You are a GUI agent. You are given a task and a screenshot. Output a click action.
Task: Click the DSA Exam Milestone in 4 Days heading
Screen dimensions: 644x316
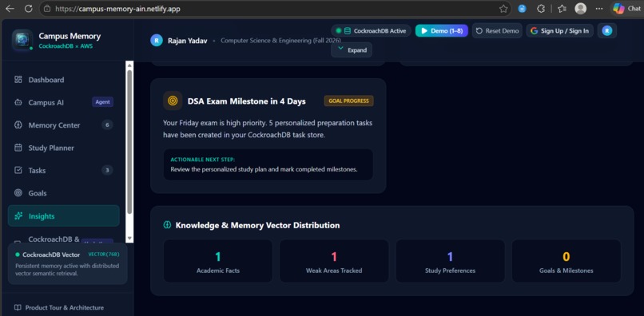(x=246, y=101)
